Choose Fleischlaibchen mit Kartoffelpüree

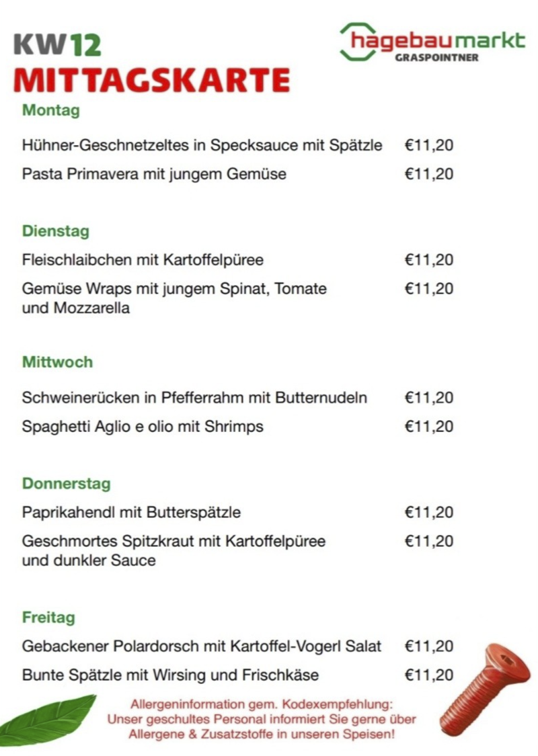click(x=143, y=259)
